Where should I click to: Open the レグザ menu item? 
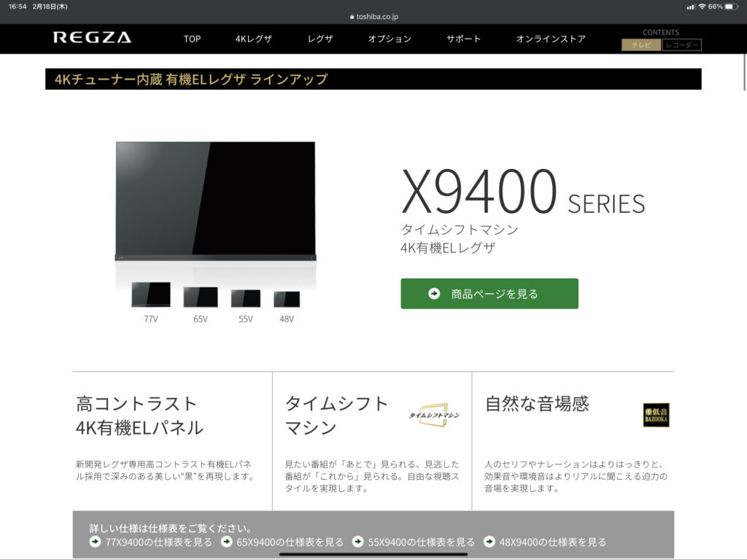point(320,39)
